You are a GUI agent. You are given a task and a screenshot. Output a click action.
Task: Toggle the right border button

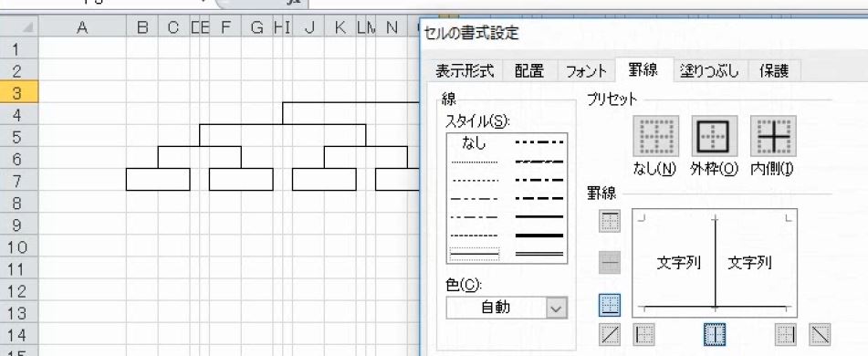pos(786,334)
